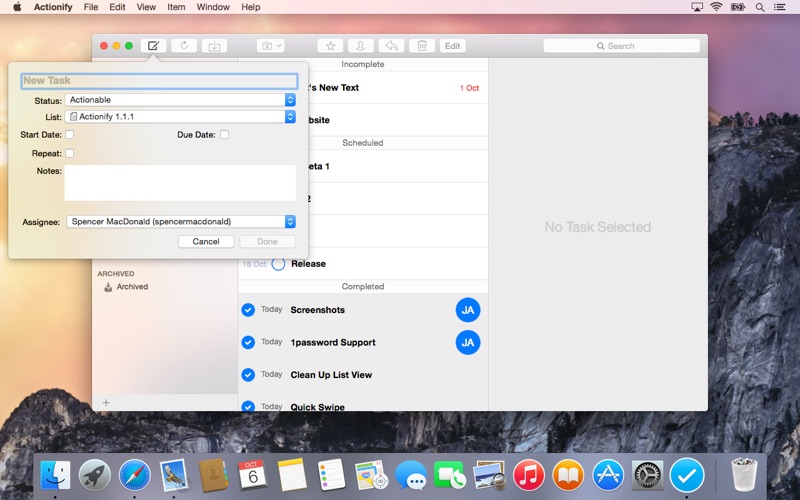This screenshot has width=800, height=500.
Task: Click the 1 Oct due date
Action: pyautogui.click(x=469, y=88)
